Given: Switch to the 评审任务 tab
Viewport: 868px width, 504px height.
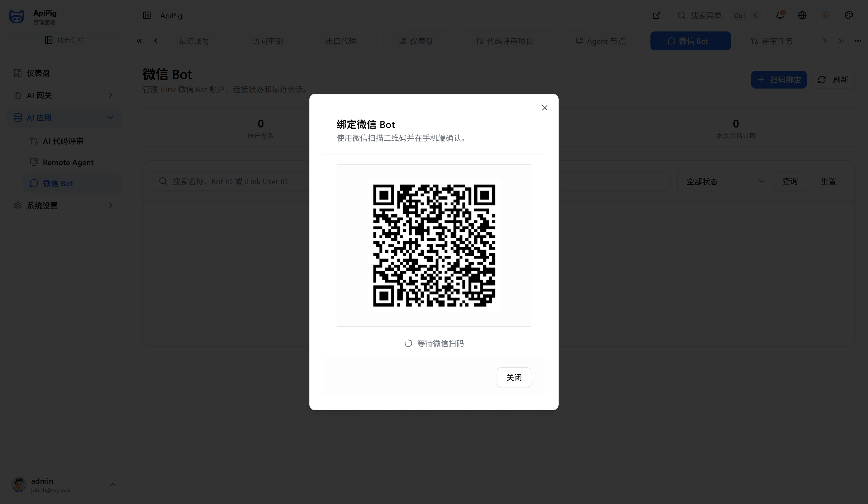Looking at the screenshot, I should coord(771,41).
